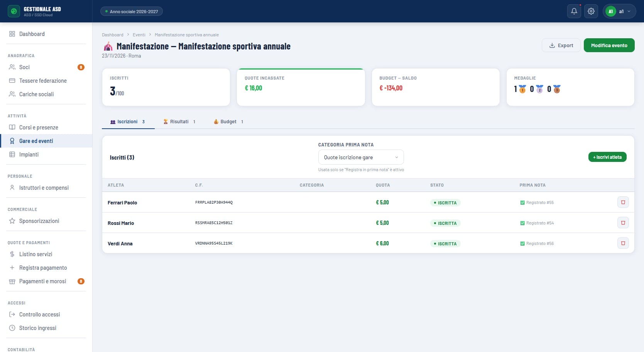Click the check mark on Registrato #55
Image resolution: width=644 pixels, height=352 pixels.
coord(522,202)
